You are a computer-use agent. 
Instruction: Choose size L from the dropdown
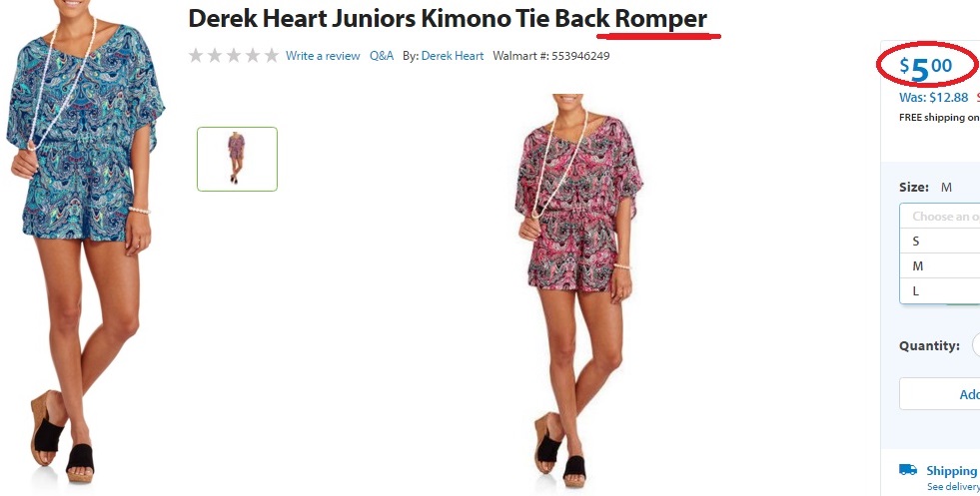point(940,291)
